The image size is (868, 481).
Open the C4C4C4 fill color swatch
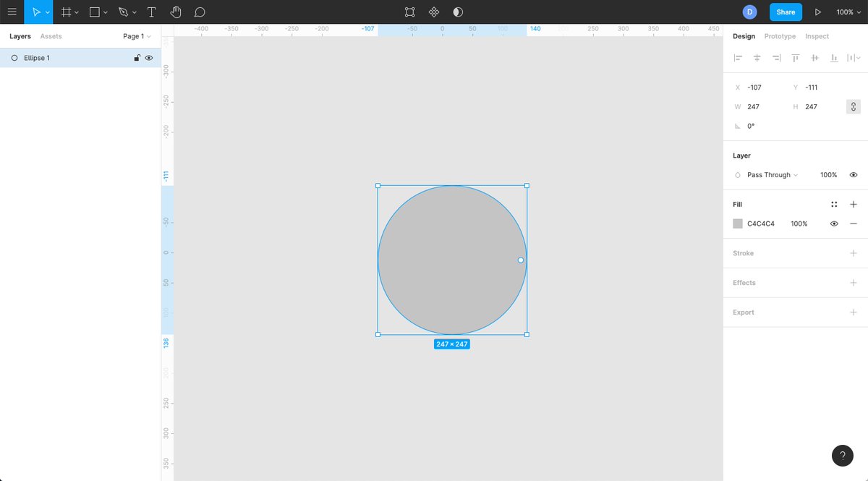[x=738, y=224]
